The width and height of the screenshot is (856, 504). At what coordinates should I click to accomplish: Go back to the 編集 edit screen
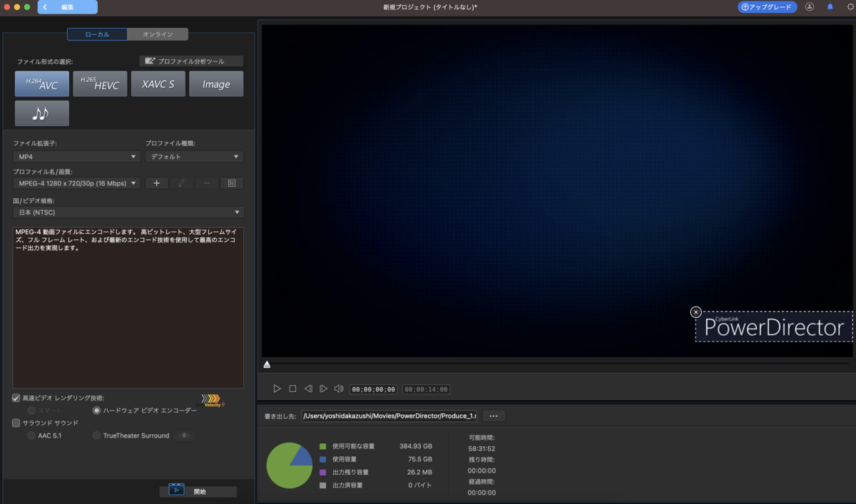[68, 7]
